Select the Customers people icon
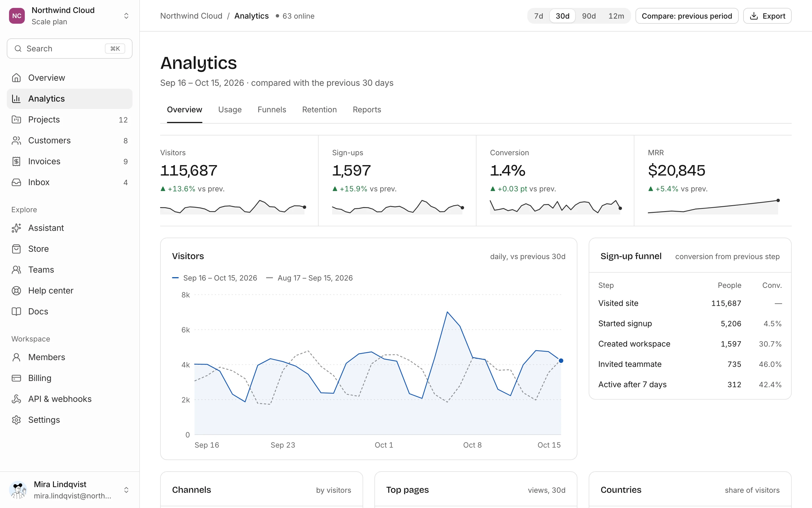Screen dimensions: 812x508 16,141
